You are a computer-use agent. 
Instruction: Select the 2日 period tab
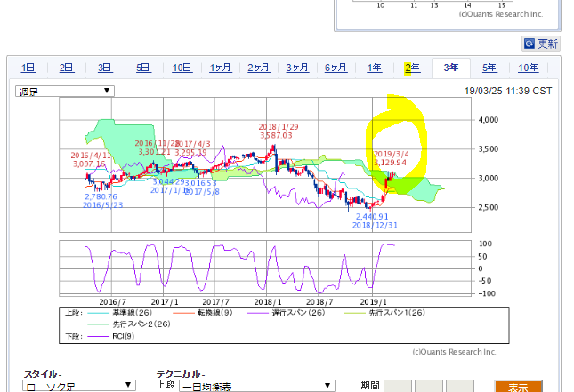67,68
